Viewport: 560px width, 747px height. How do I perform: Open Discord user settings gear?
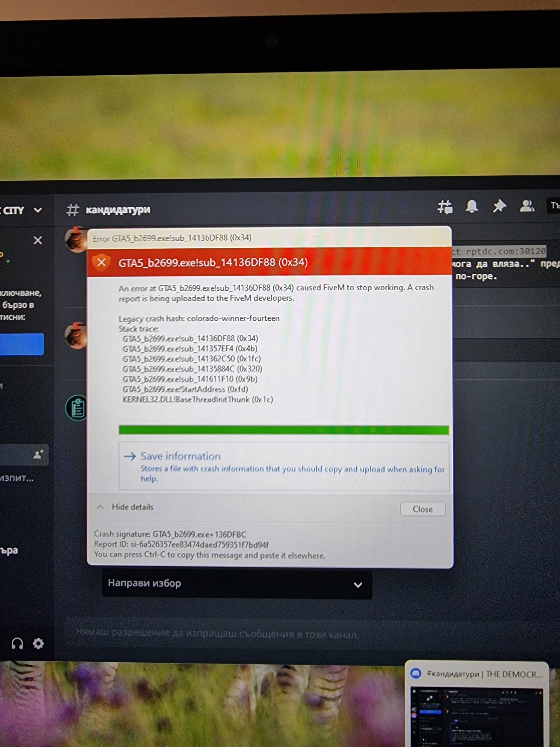38,643
